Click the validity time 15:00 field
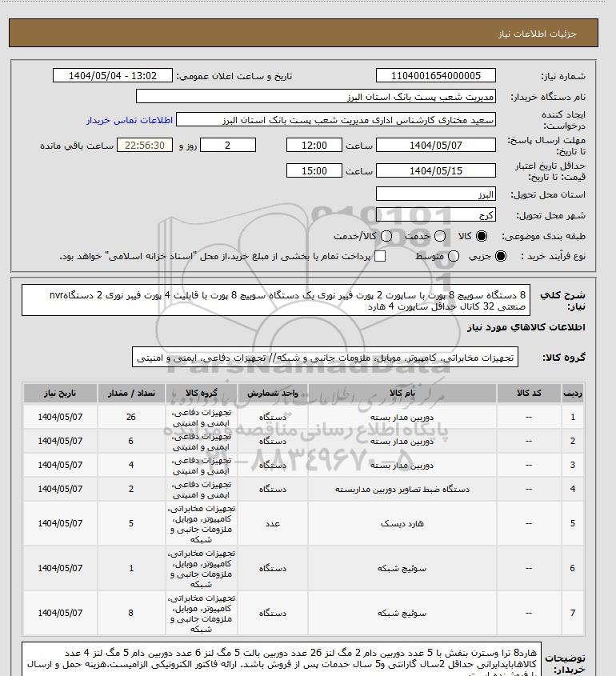This screenshot has width=616, height=676. click(x=314, y=170)
